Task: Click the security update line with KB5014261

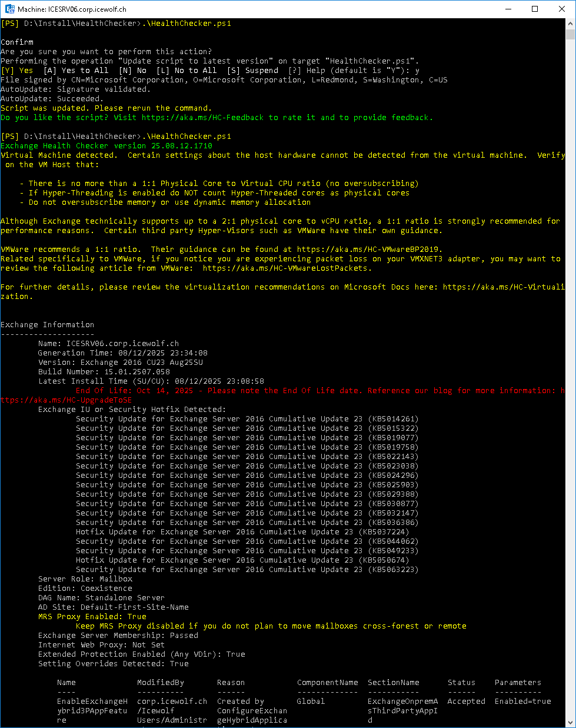Action: tap(247, 419)
